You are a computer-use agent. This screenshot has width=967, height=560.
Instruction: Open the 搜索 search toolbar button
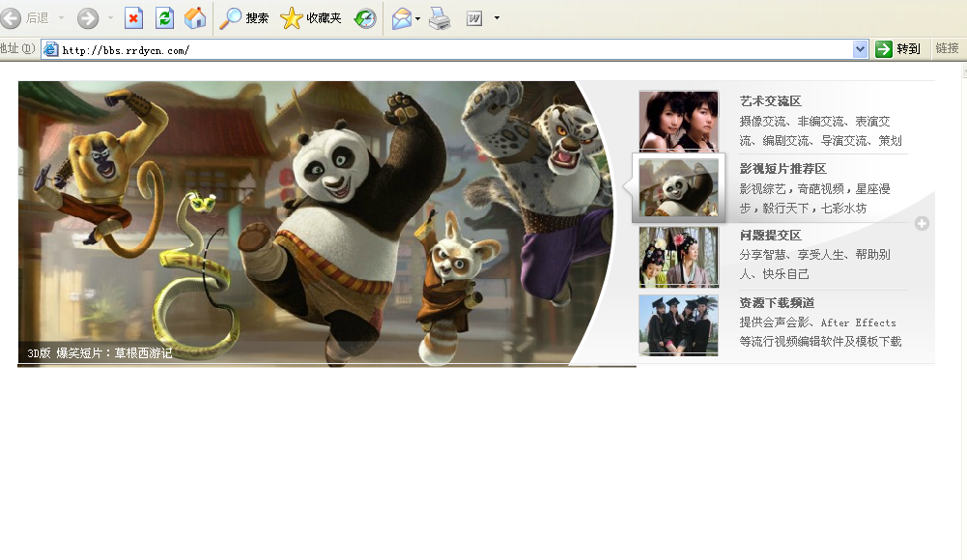244,18
